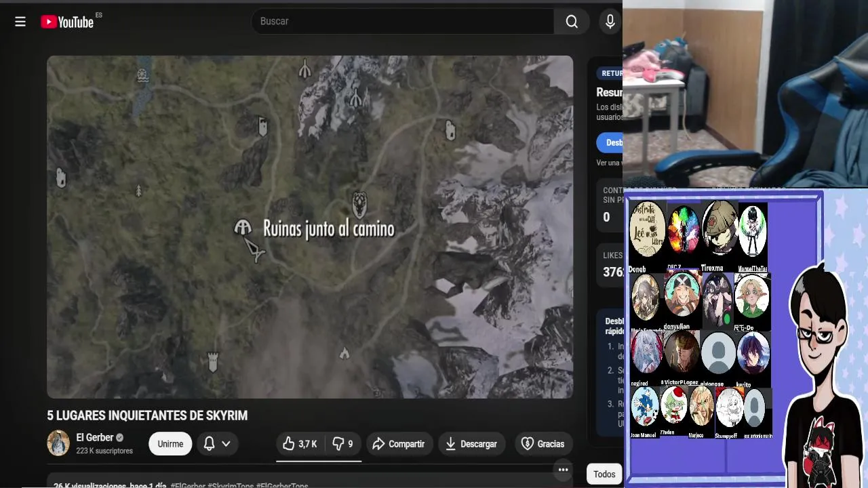Select the Tirexma helmet avatar
This screenshot has height=488, width=868.
pos(720,229)
